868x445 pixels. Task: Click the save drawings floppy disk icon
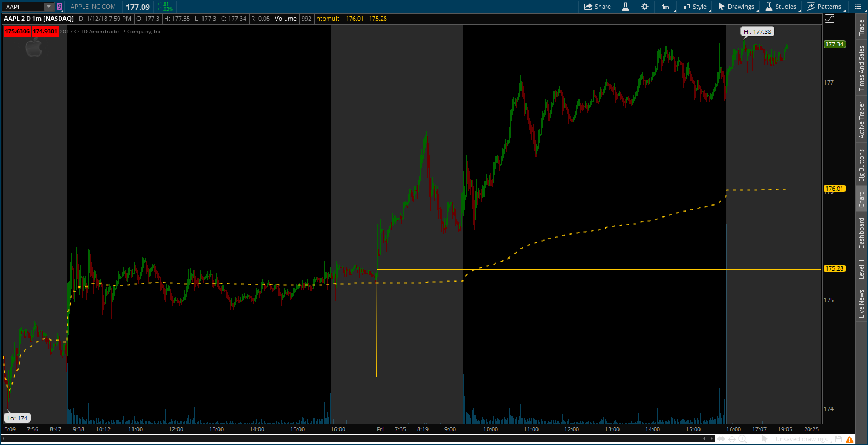[838, 439]
